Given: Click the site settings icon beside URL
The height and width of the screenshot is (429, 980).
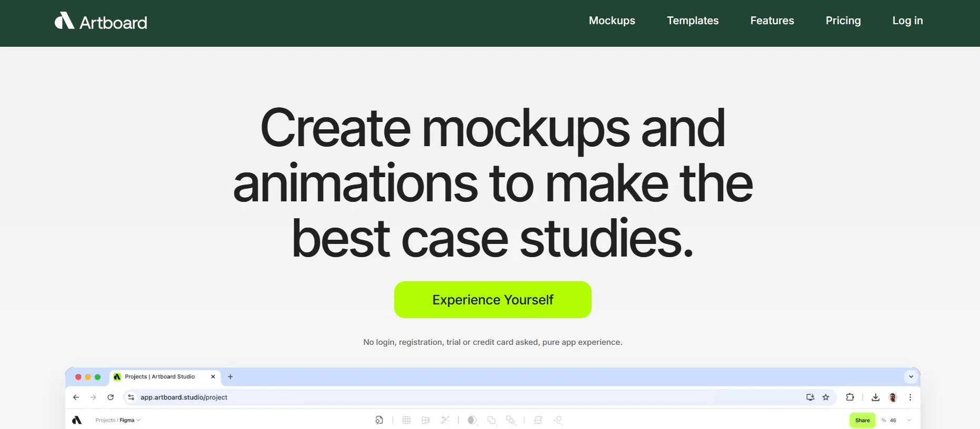Looking at the screenshot, I should coord(131,397).
